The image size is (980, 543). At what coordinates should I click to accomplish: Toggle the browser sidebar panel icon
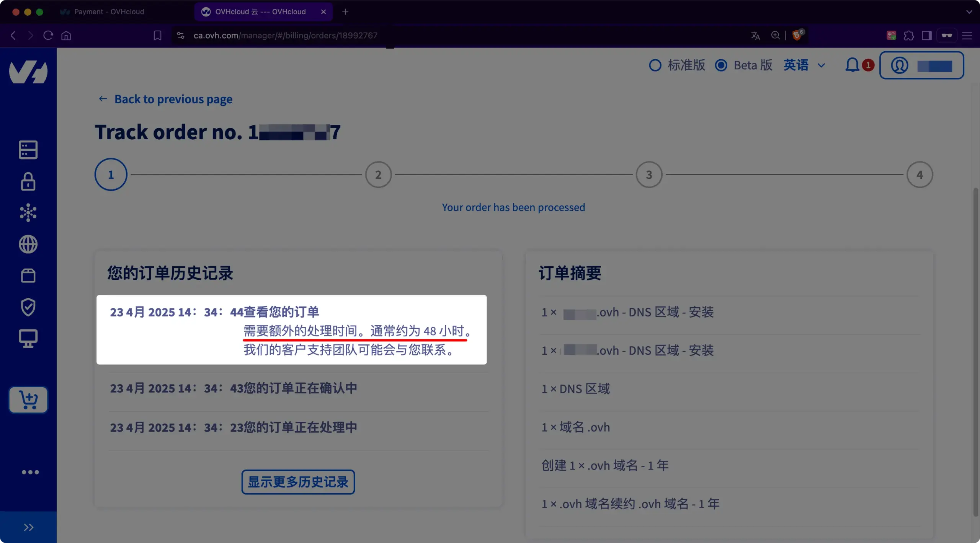(x=926, y=36)
